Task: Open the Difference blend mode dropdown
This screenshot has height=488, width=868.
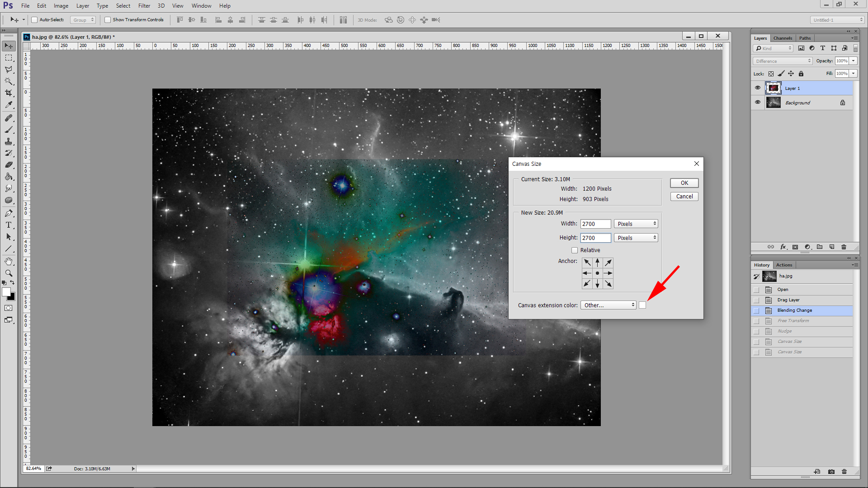Action: (783, 61)
